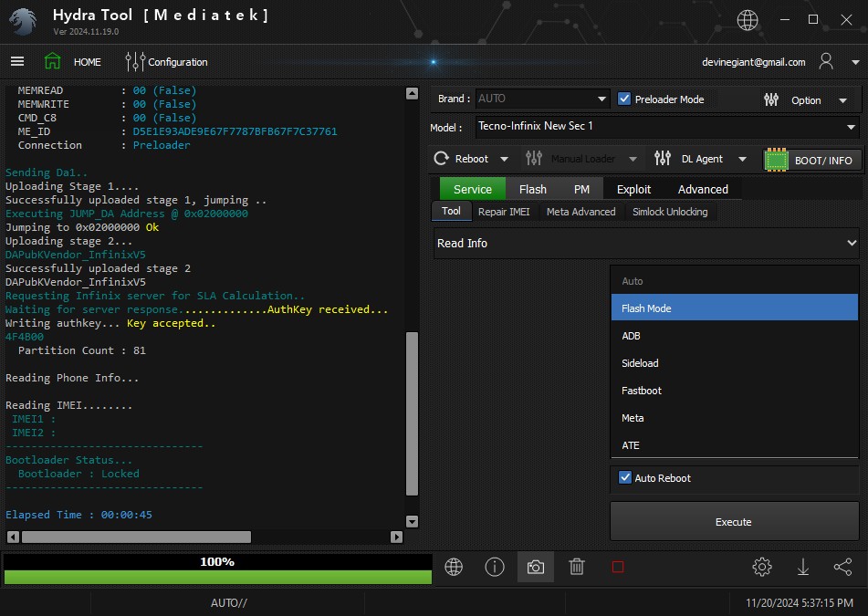Open Configuration sliders icon
Screen dimensions: 868x616
pos(134,61)
